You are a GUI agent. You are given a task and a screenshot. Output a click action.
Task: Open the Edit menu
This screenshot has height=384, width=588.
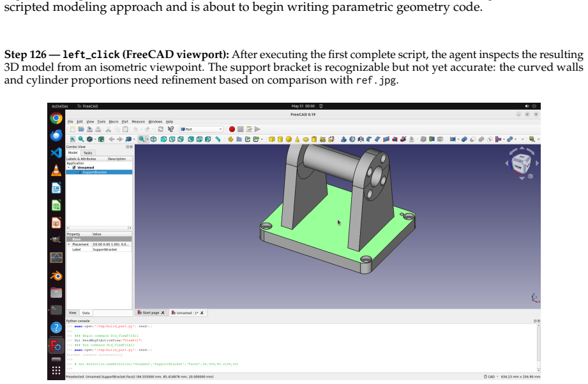(80, 122)
